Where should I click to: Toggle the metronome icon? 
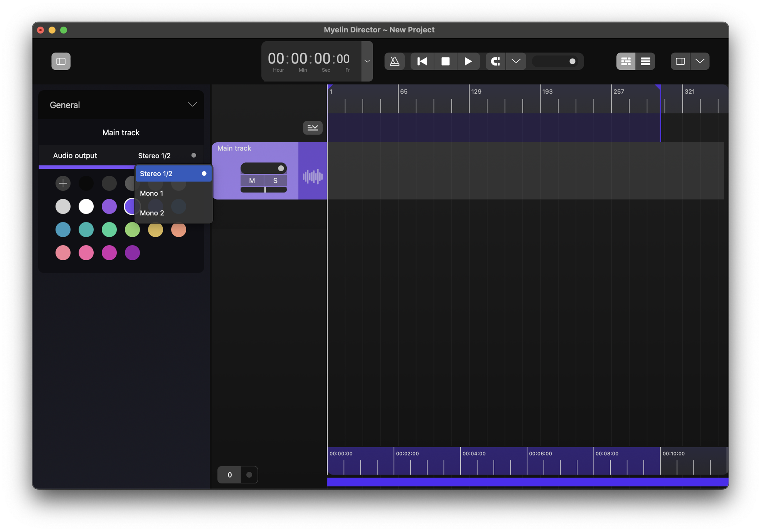(x=394, y=61)
